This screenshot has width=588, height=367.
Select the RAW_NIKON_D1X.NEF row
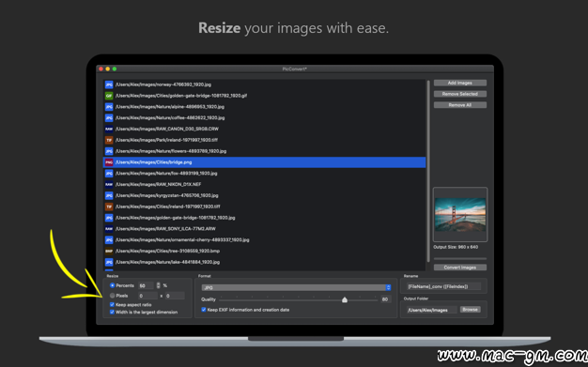(265, 184)
